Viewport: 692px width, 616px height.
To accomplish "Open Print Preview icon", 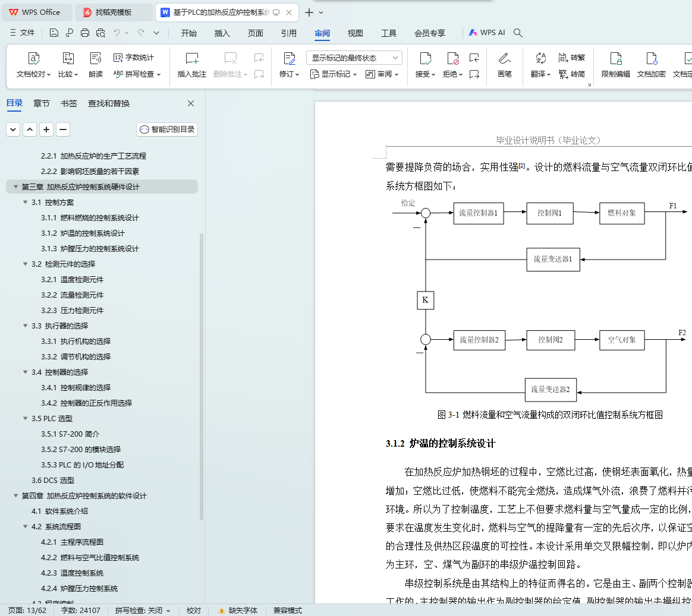I will [x=100, y=33].
